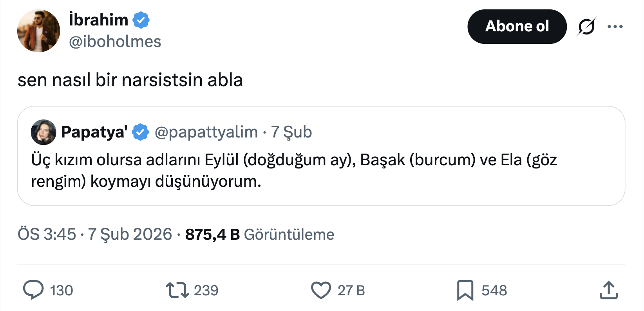The width and height of the screenshot is (644, 311).
Task: Click the Papatya' display name
Action: click(94, 132)
